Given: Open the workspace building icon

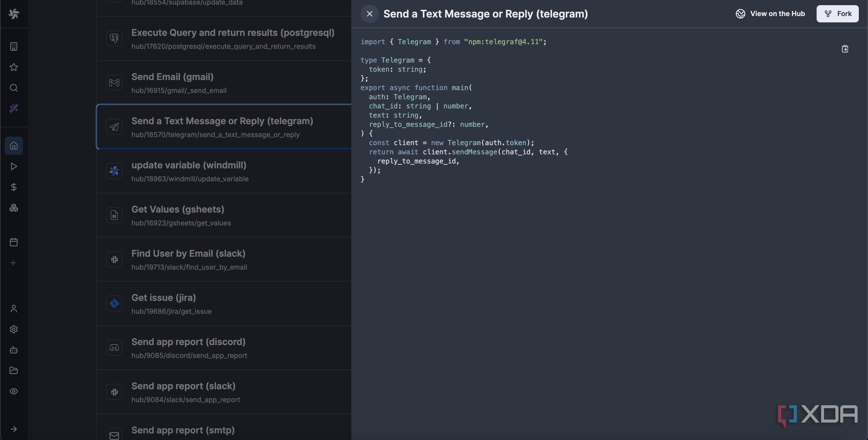Looking at the screenshot, I should (14, 46).
